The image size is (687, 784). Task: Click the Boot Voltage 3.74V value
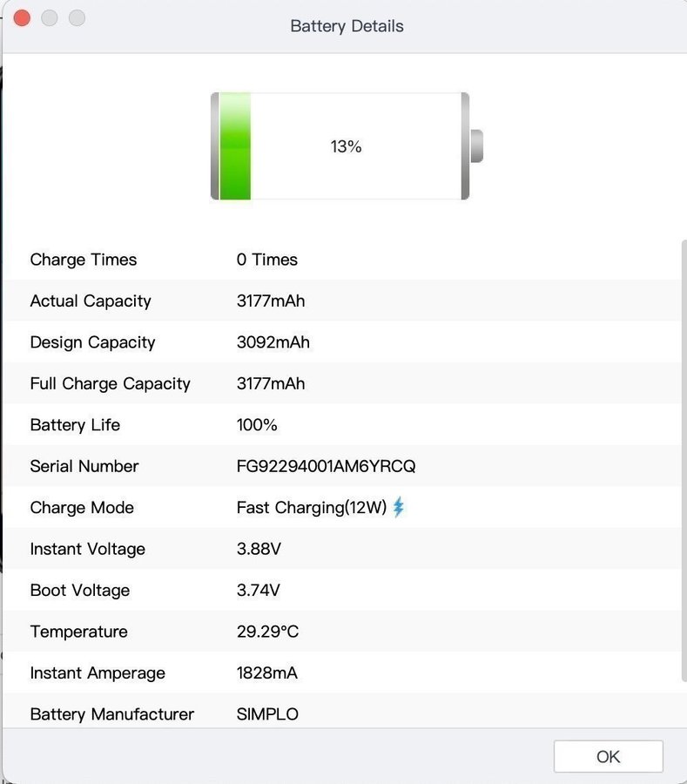click(259, 591)
